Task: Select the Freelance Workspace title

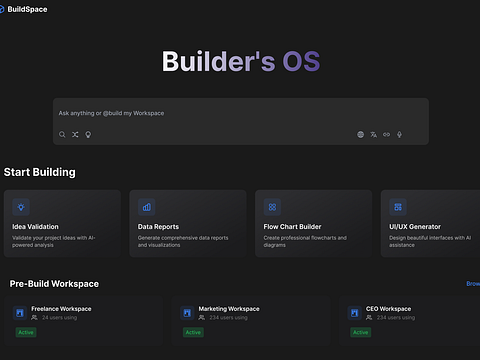Action: pos(61,309)
